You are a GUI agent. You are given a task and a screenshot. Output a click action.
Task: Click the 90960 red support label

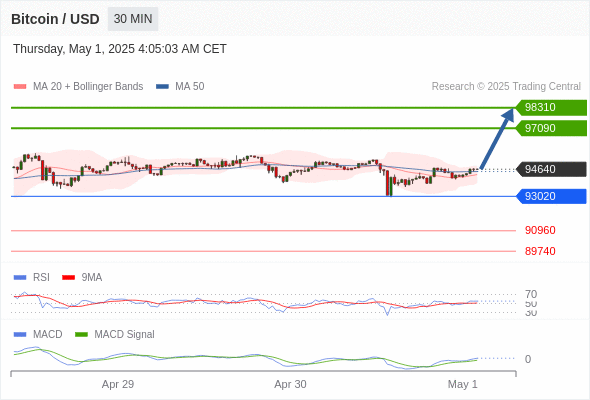[x=540, y=230]
